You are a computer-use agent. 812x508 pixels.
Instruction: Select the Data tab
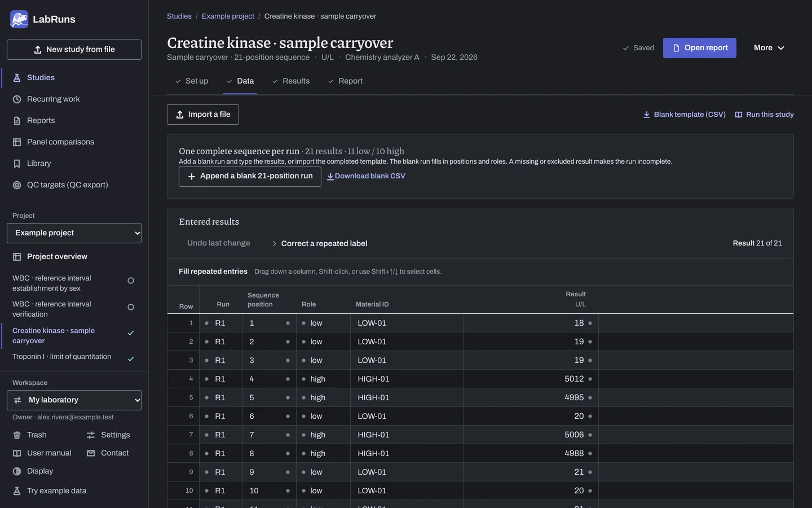tap(240, 81)
